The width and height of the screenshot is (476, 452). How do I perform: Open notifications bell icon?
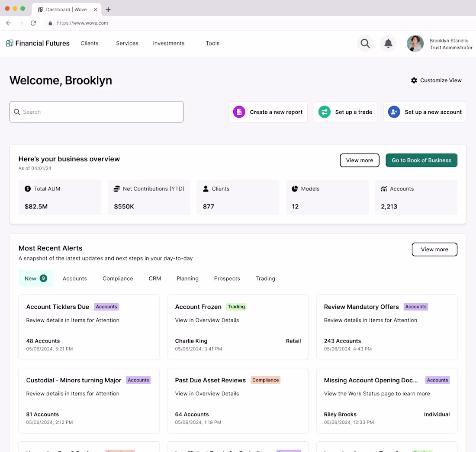click(388, 43)
